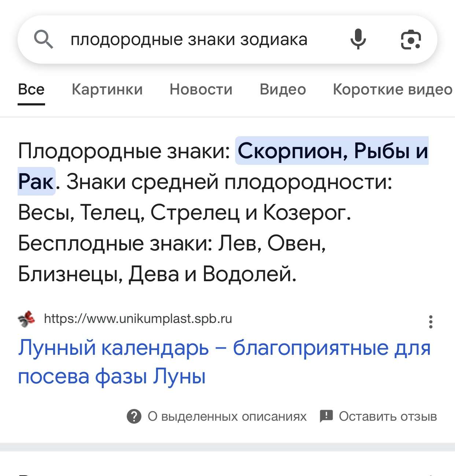Click the Бесплодные знаки snippet line
This screenshot has width=455, height=476.
point(171,243)
